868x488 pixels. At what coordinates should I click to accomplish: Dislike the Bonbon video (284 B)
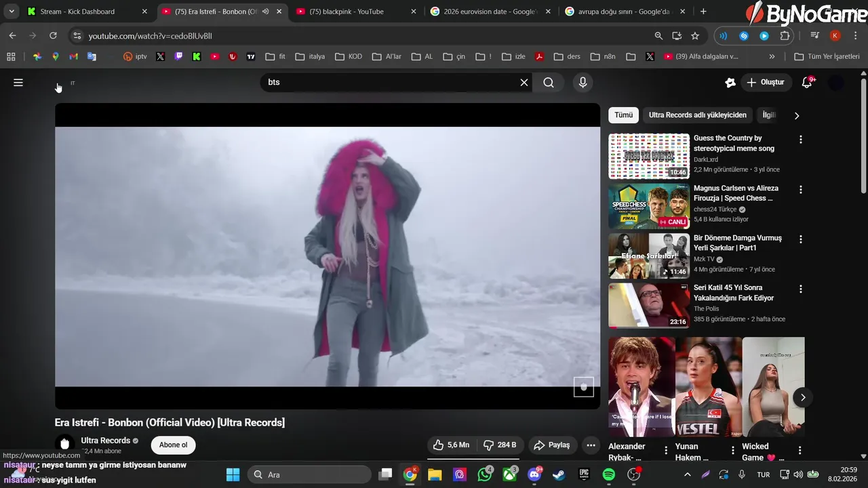coord(500,445)
